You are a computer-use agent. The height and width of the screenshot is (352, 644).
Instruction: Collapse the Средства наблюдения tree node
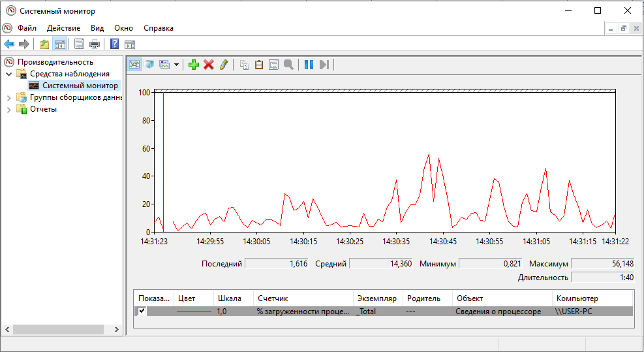[8, 74]
